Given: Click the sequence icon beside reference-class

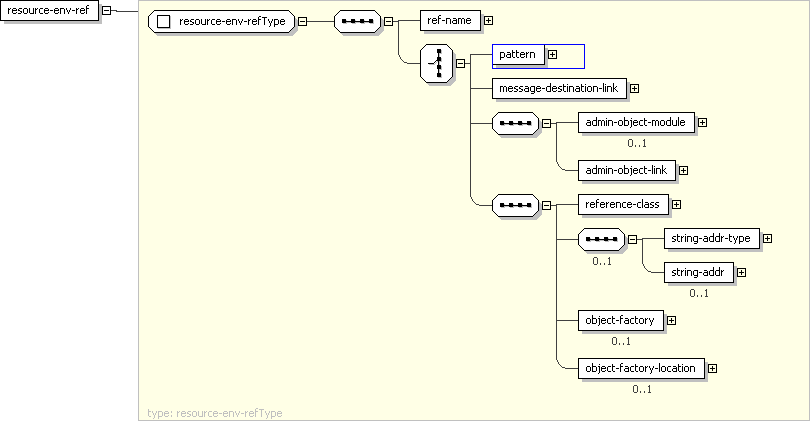Looking at the screenshot, I should click(x=516, y=205).
